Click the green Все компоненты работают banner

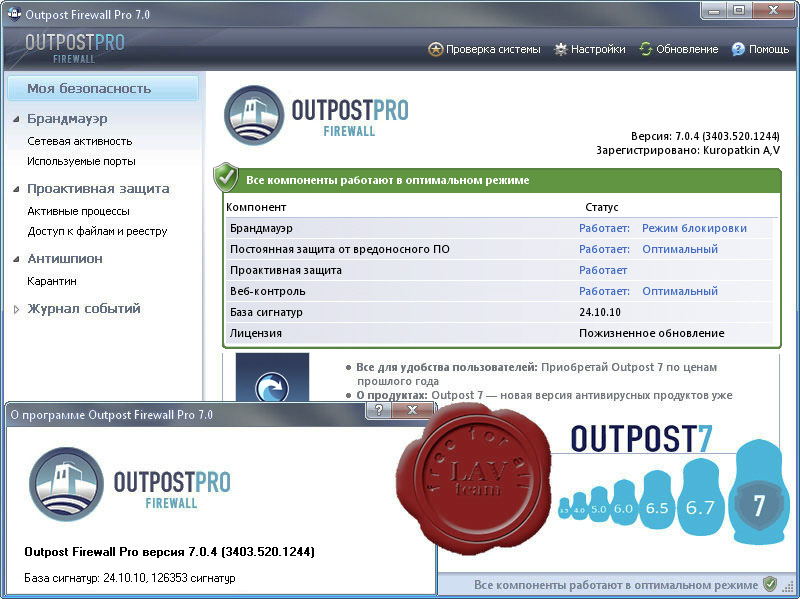coord(502,180)
